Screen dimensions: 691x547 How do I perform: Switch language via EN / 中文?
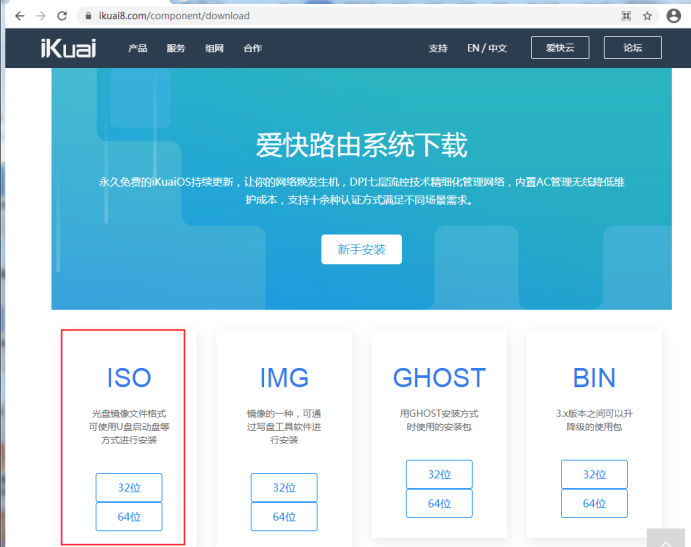point(487,48)
